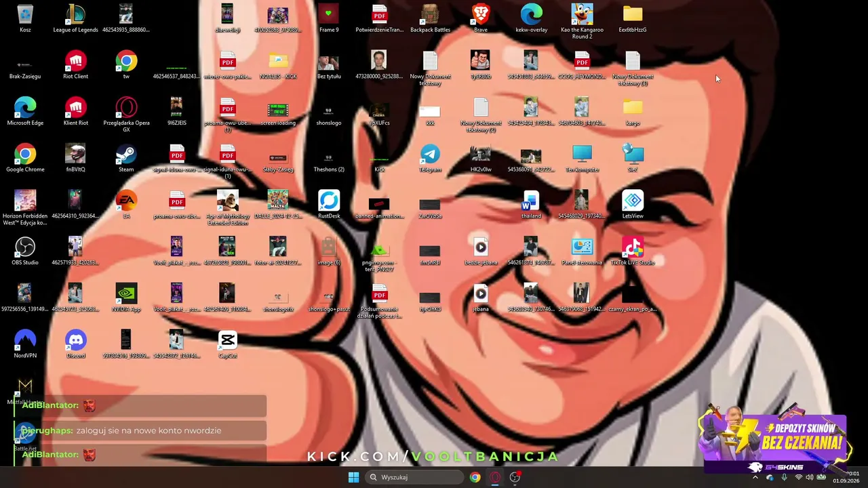This screenshot has width=868, height=488.
Task: Select the PotwierdzenieTran PDF file
Action: tap(379, 19)
